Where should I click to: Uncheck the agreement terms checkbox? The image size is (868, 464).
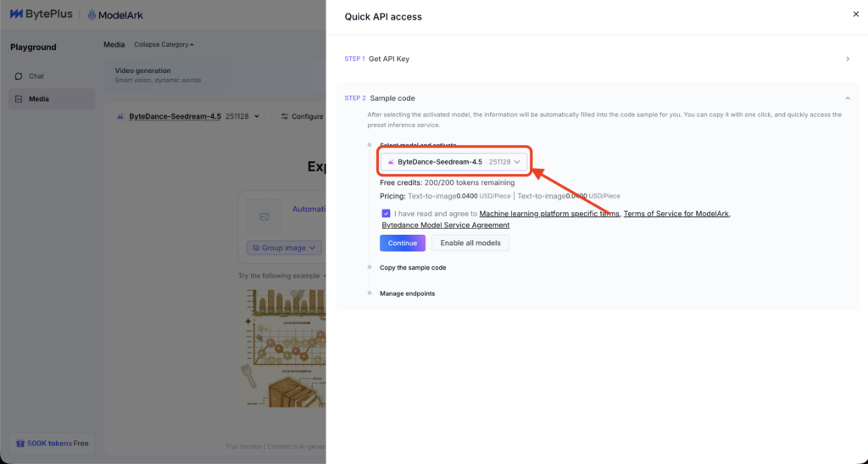(x=387, y=214)
